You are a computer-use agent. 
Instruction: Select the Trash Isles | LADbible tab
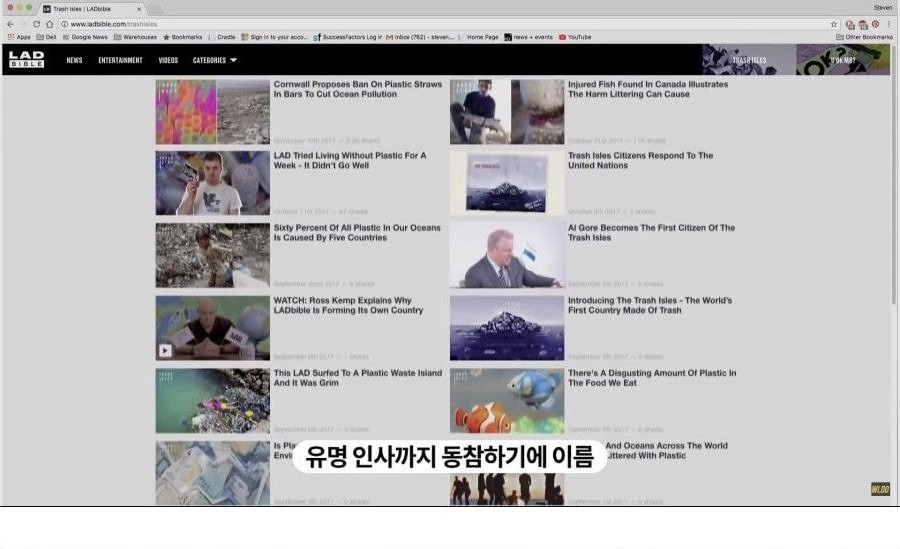click(x=92, y=9)
